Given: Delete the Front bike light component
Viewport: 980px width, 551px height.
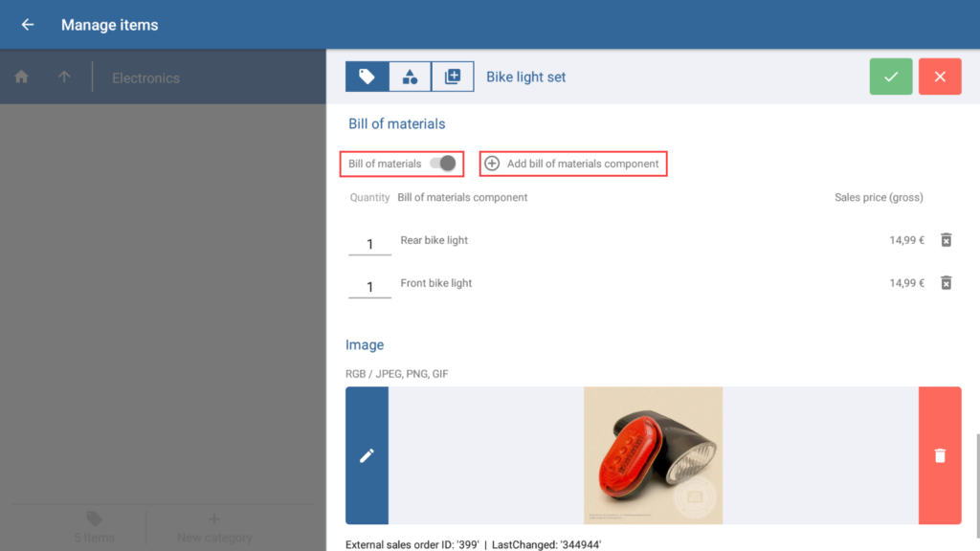Looking at the screenshot, I should 946,283.
